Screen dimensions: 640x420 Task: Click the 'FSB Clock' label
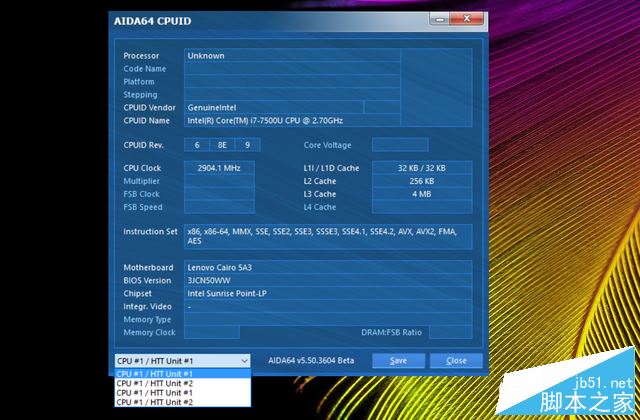[x=141, y=194]
